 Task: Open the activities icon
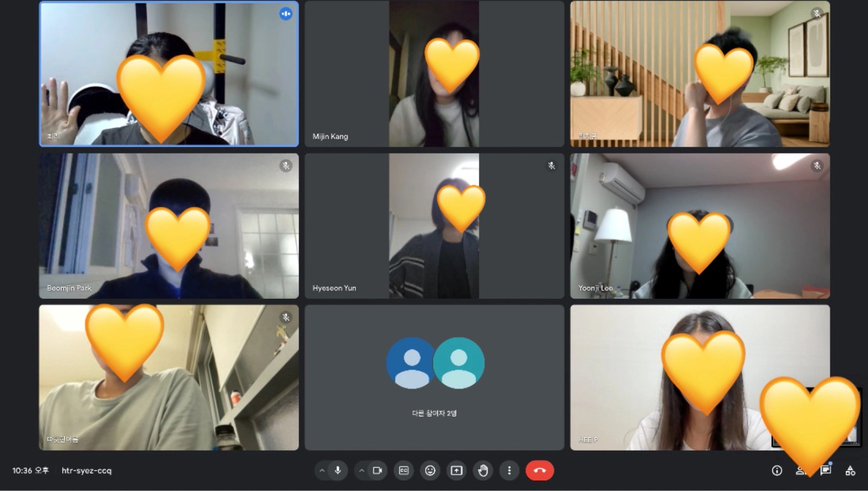tap(850, 470)
